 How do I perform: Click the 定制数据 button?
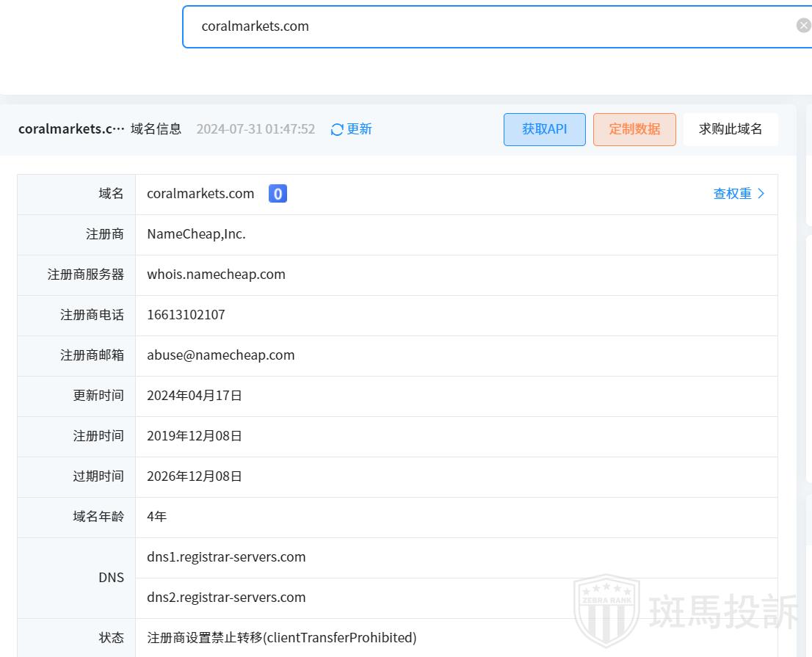point(634,129)
